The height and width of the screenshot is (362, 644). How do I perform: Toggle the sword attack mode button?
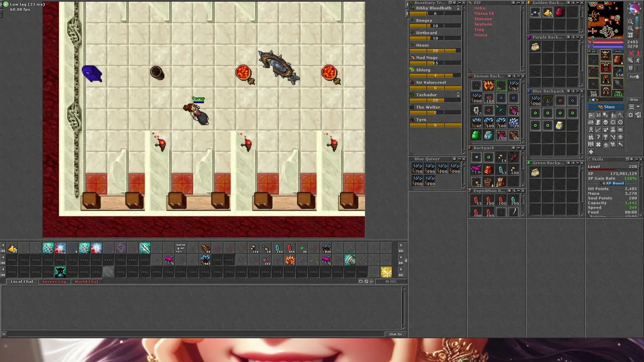pyautogui.click(x=630, y=60)
